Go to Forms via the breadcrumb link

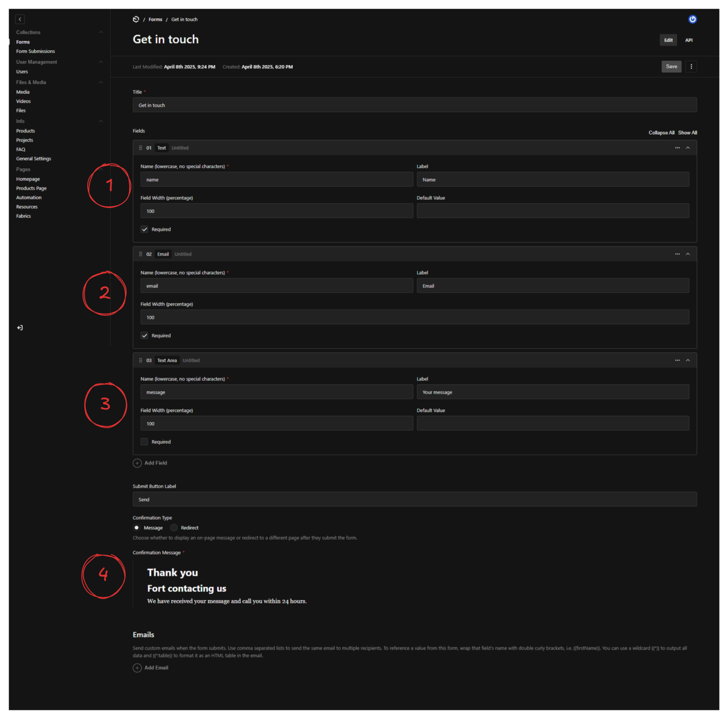pyautogui.click(x=155, y=19)
